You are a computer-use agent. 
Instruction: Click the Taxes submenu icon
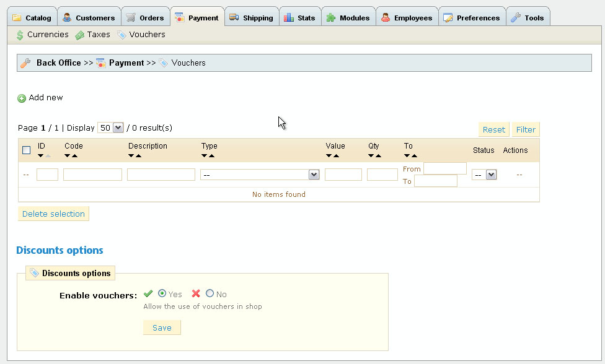coord(80,35)
